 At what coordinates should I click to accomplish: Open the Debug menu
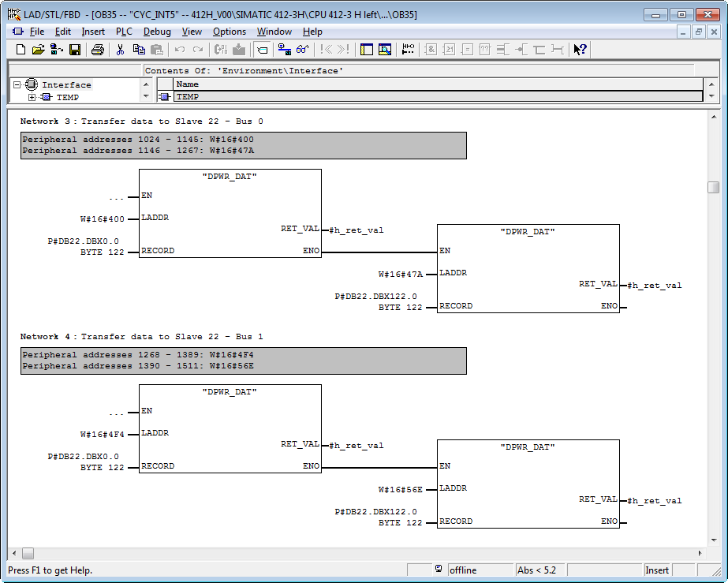pyautogui.click(x=157, y=32)
